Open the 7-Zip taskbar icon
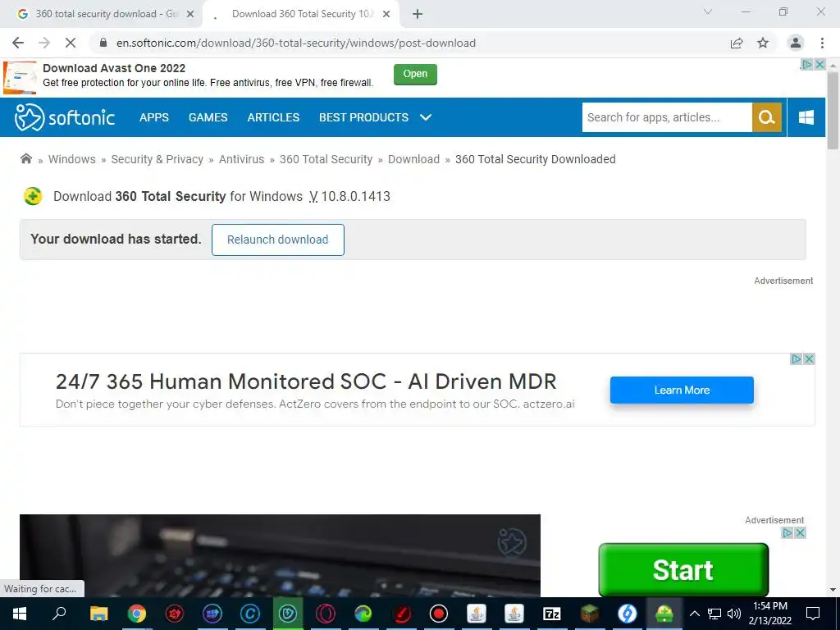Image resolution: width=840 pixels, height=630 pixels. [x=552, y=614]
